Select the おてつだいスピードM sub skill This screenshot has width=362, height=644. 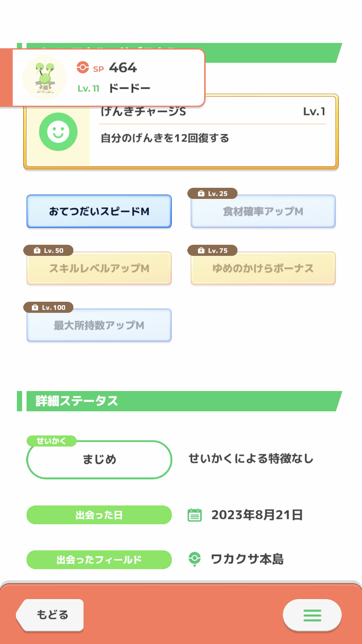coord(99,211)
